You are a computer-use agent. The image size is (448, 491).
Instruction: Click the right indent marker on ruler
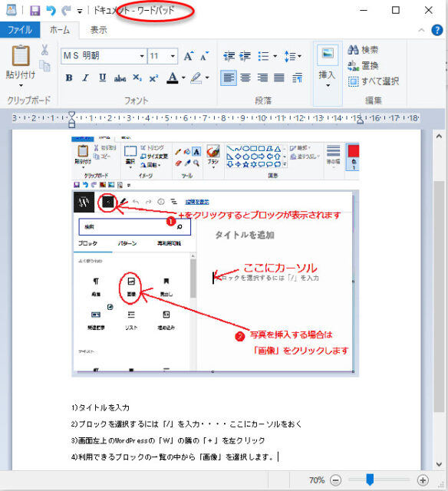point(360,120)
